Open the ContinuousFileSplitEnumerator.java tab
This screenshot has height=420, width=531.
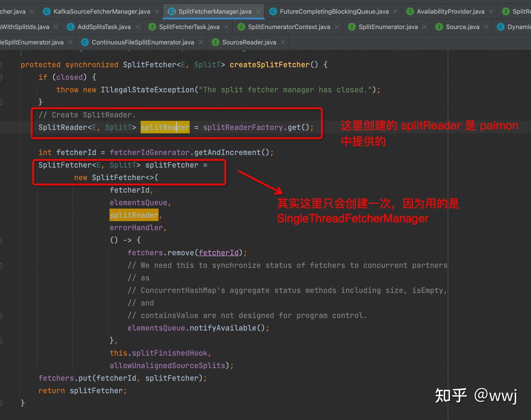click(142, 42)
